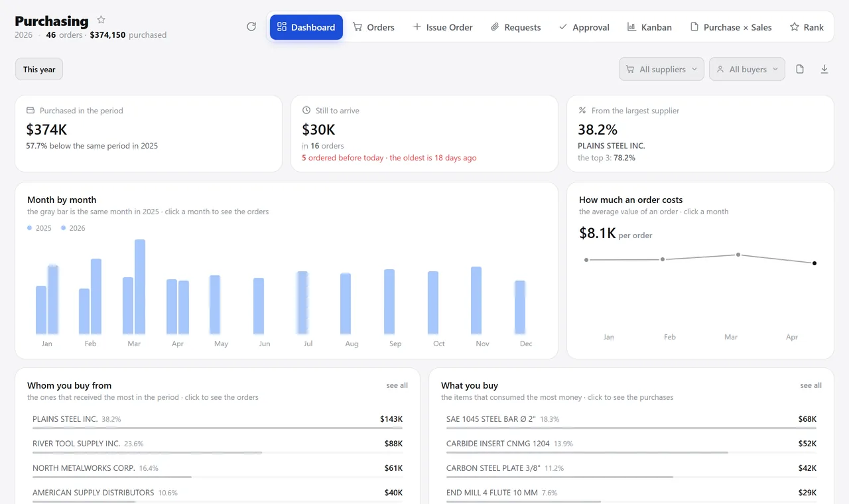Select CARBIDE INSERT CNMG 1204 item
This screenshot has width=849, height=504.
631,446
